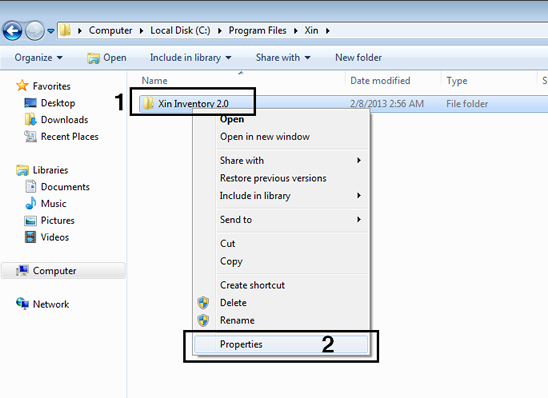Click the Libraries icon in navigation pane
This screenshot has height=398, width=548.
(x=22, y=170)
